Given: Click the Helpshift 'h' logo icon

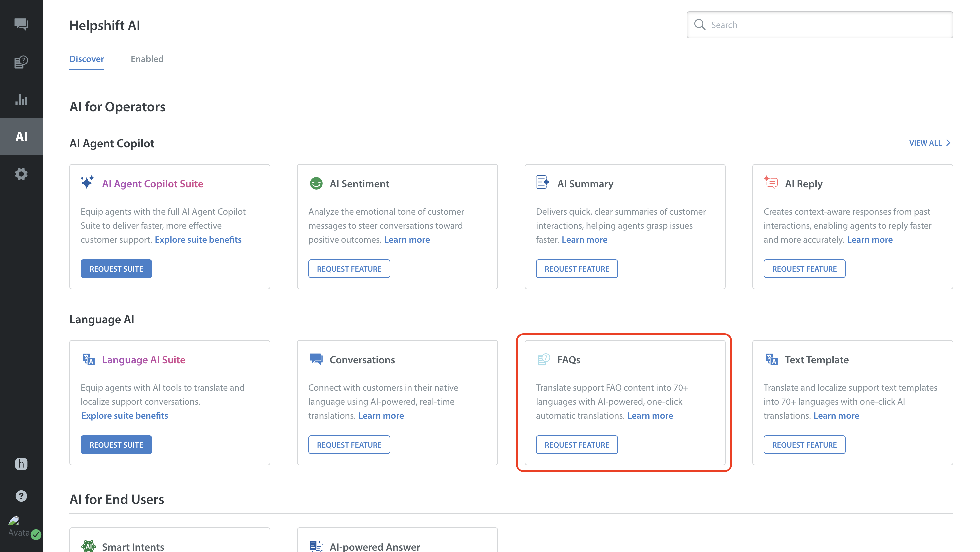Looking at the screenshot, I should 21,464.
